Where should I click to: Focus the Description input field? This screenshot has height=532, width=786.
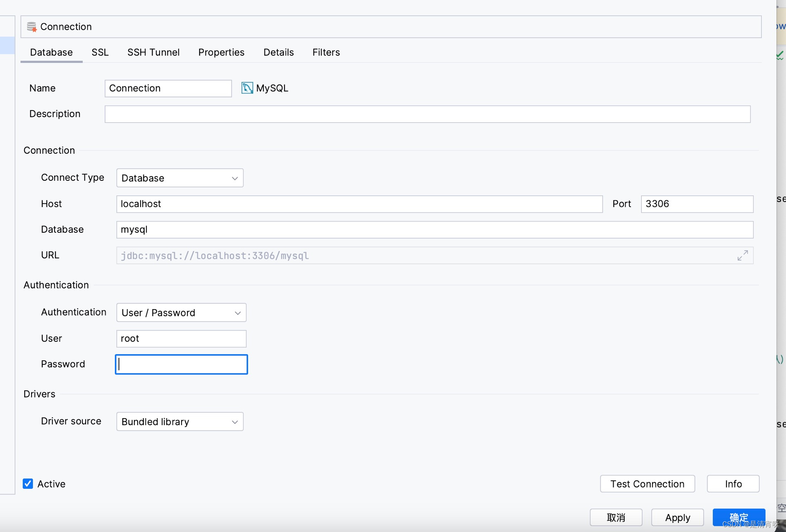(427, 114)
